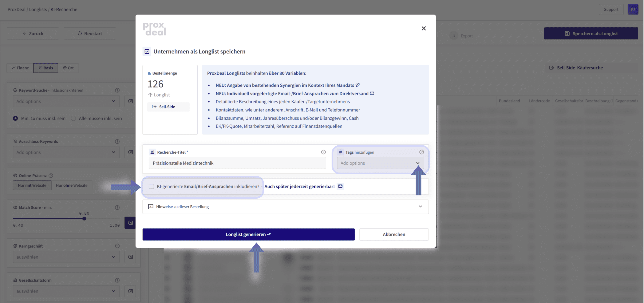The height and width of the screenshot is (303, 644).
Task: Click the Zurück button
Action: pos(33,33)
